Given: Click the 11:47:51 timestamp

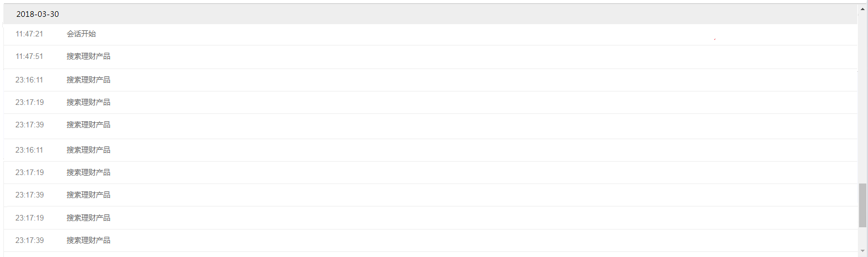Looking at the screenshot, I should point(29,56).
